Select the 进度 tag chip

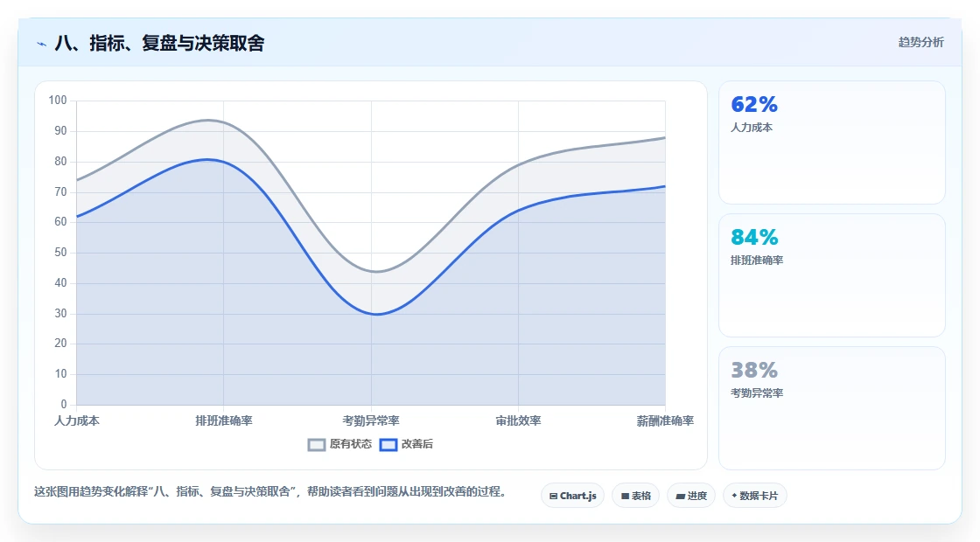(691, 496)
